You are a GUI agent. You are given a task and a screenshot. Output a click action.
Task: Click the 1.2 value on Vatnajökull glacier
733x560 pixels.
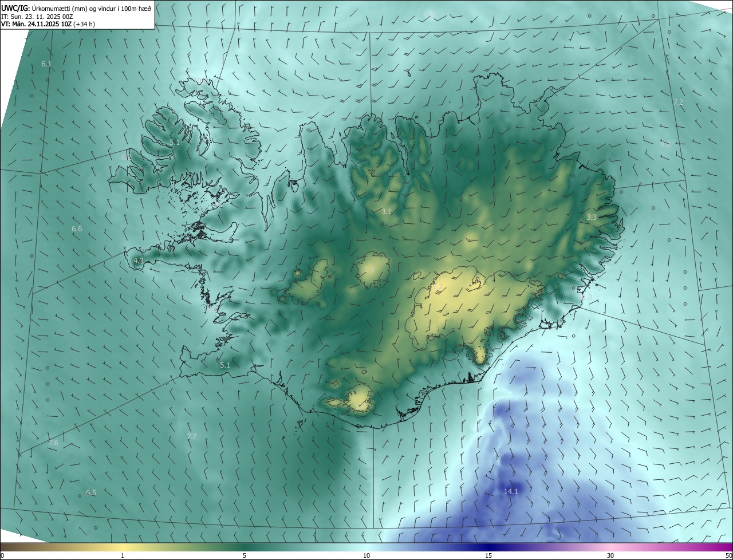click(437, 286)
